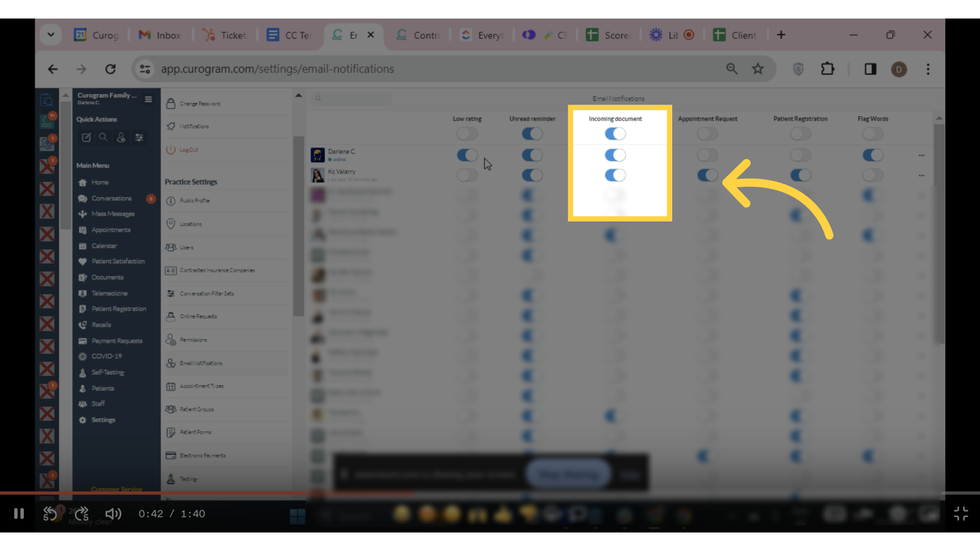Toggle Unread reminder for Kc Valarry

532,176
